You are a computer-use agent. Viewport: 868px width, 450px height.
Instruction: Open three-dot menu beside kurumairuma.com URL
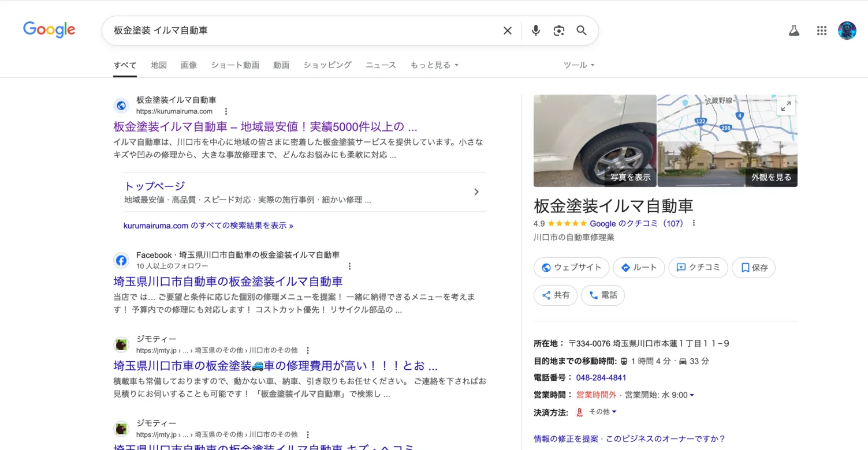coord(226,111)
